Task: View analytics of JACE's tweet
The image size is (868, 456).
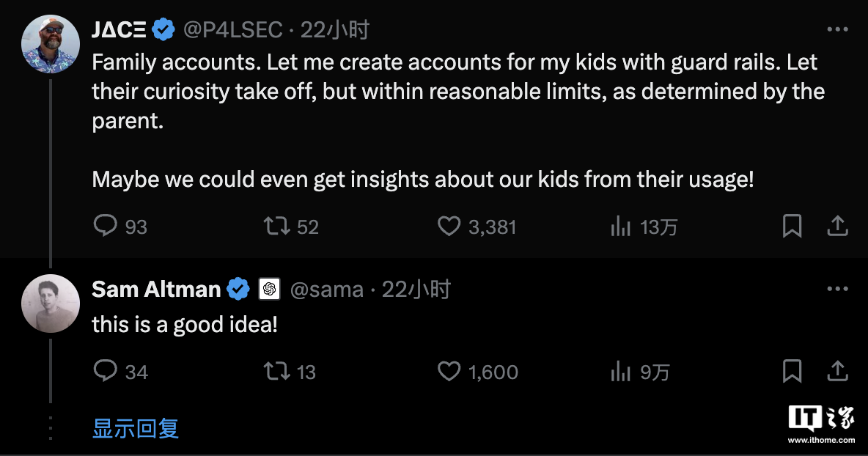Action: 620,227
